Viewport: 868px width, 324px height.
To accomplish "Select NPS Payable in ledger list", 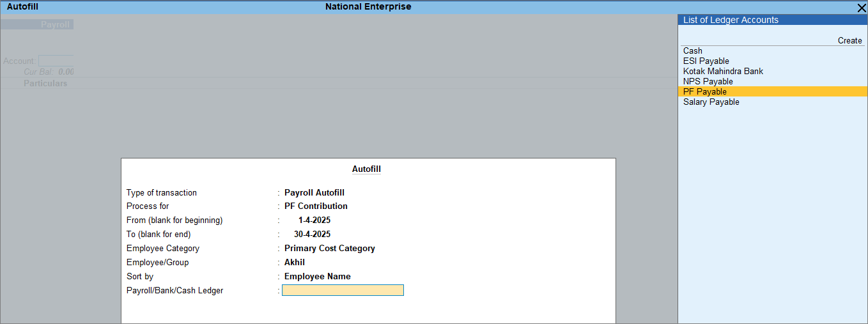I will point(708,82).
